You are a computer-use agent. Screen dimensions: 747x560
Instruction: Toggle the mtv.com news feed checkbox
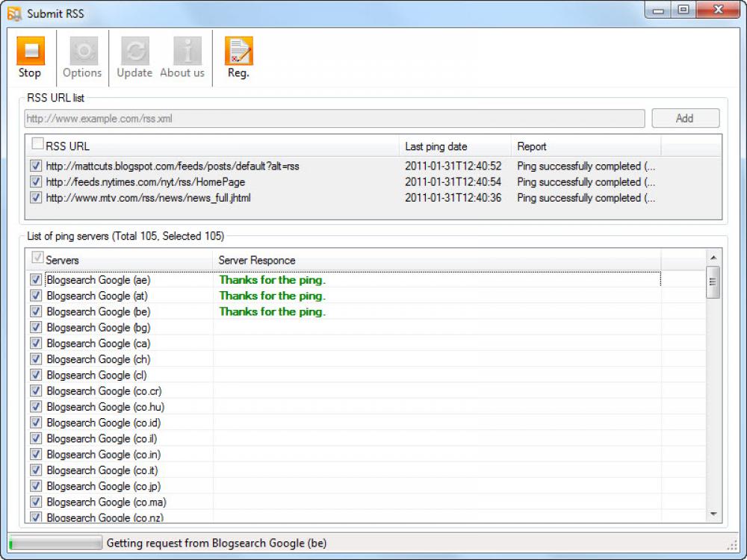(37, 197)
